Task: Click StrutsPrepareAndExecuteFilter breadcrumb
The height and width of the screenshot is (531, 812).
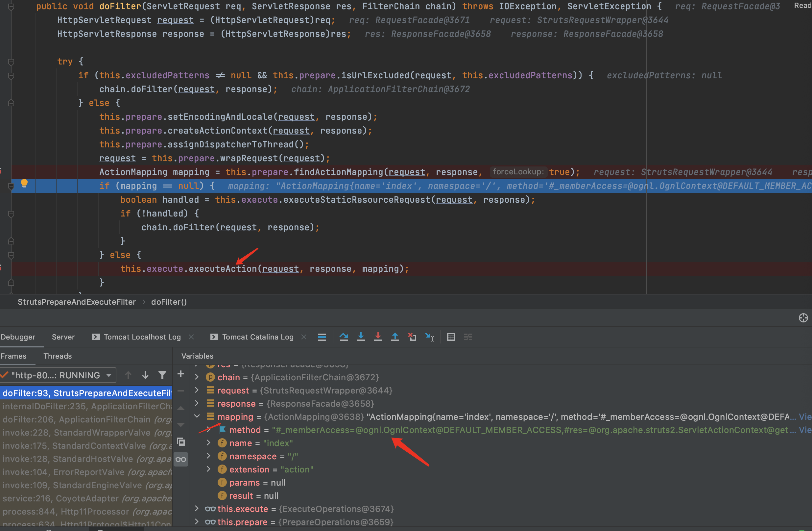Action: coord(77,302)
